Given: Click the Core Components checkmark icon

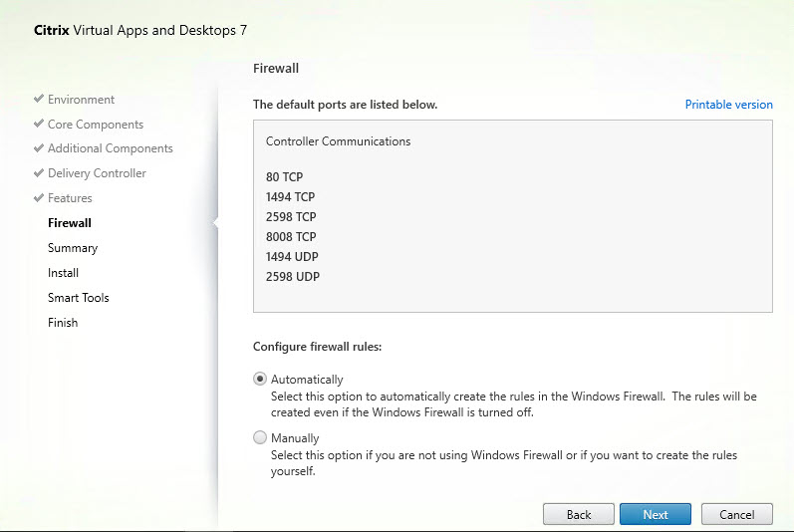Looking at the screenshot, I should click(x=39, y=125).
